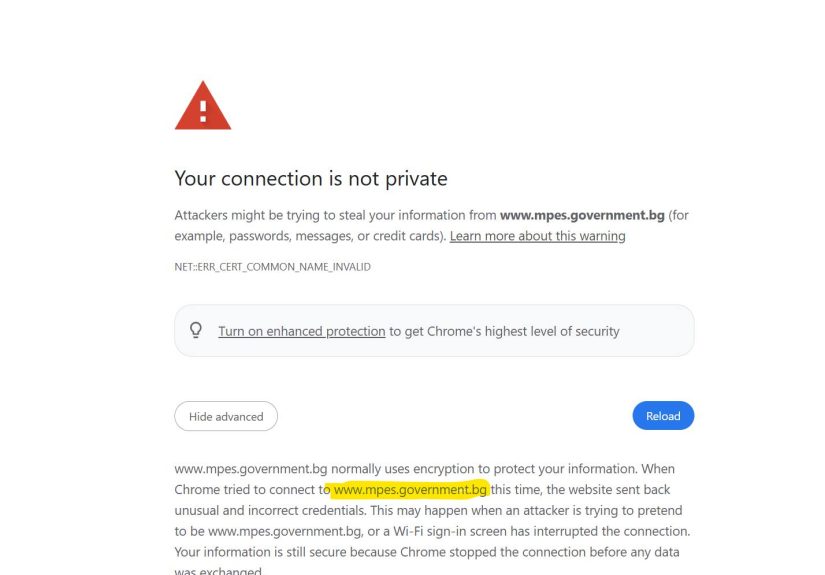This screenshot has height=575, width=825.
Task: Click the NET::ERR_CERT_COMMON_NAME_INVALID error code
Action: [272, 267]
